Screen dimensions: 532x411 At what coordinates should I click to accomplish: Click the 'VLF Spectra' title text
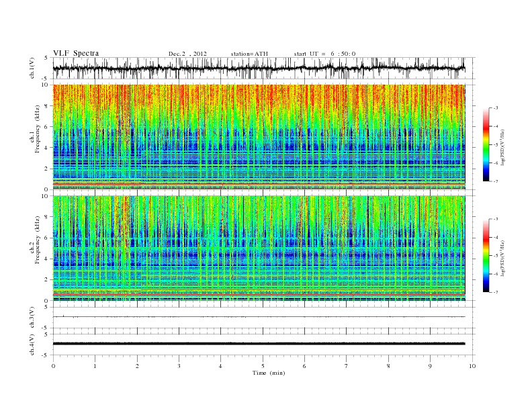tap(76, 53)
